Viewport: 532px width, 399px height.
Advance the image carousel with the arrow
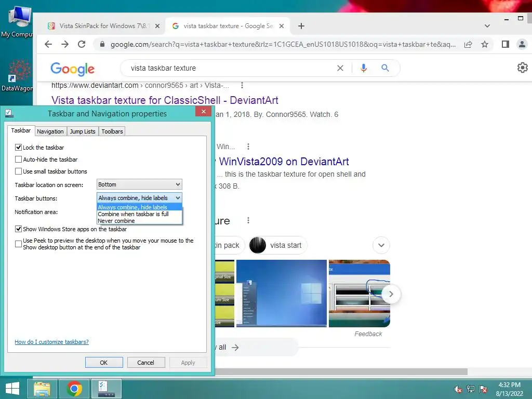pos(391,294)
